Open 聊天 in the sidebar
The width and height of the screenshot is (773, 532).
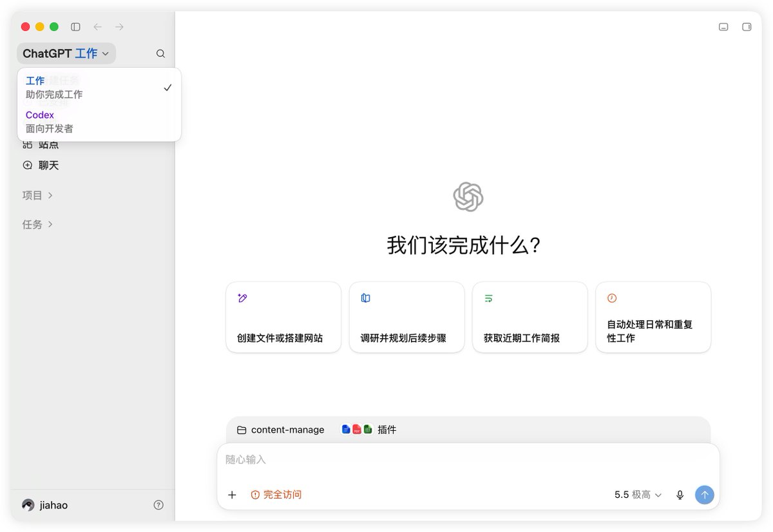point(41,166)
